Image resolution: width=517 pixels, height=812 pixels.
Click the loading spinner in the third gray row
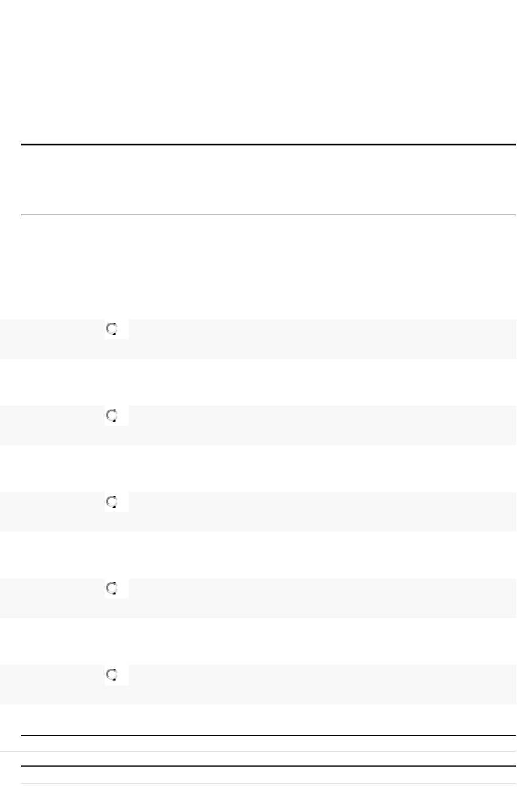pos(112,501)
